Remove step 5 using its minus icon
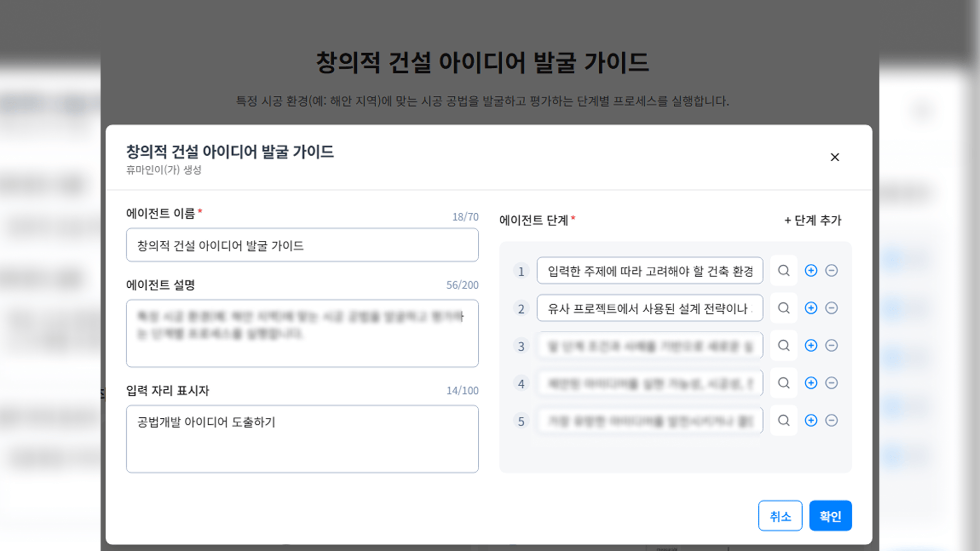This screenshot has width=980, height=551. coord(831,420)
